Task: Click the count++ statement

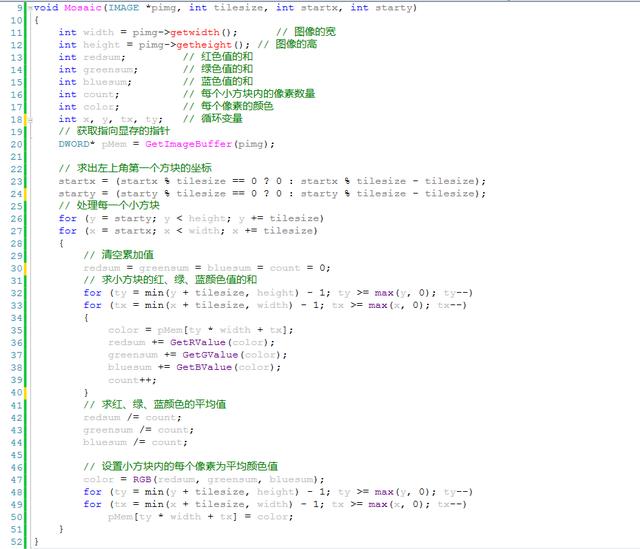Action: 132,380
